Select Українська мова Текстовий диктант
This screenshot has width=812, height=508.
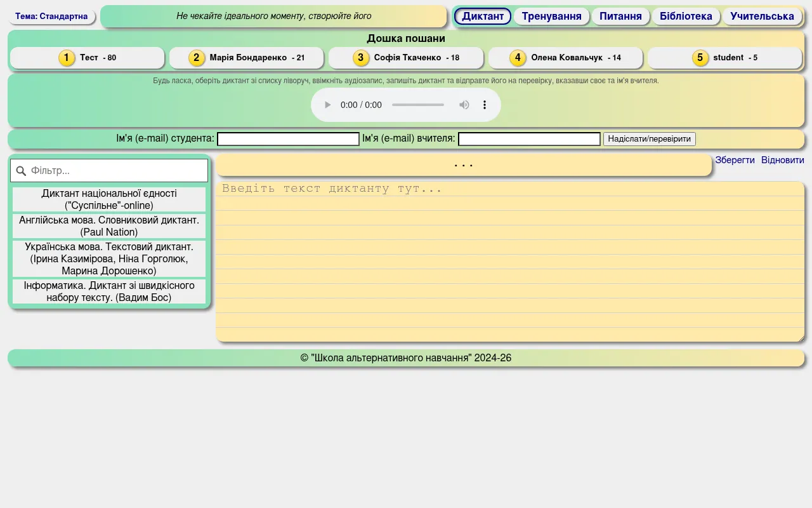click(109, 258)
